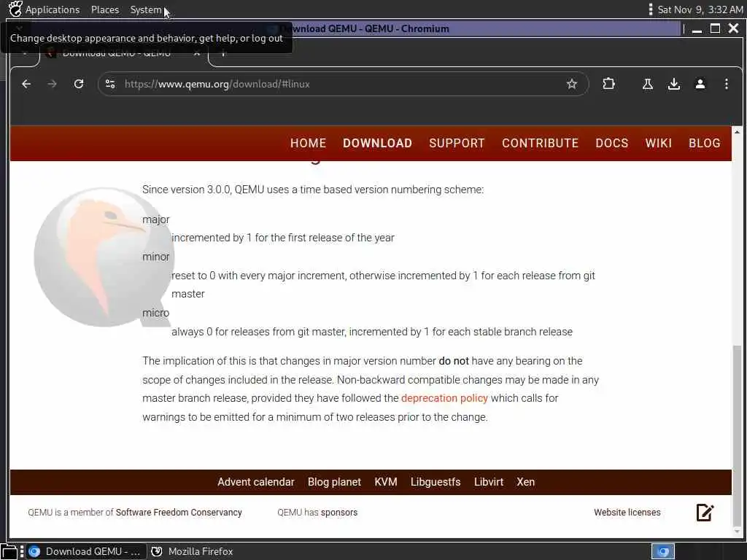Open the Downloads toolbar icon
Viewport: 747px width, 560px height.
673,85
